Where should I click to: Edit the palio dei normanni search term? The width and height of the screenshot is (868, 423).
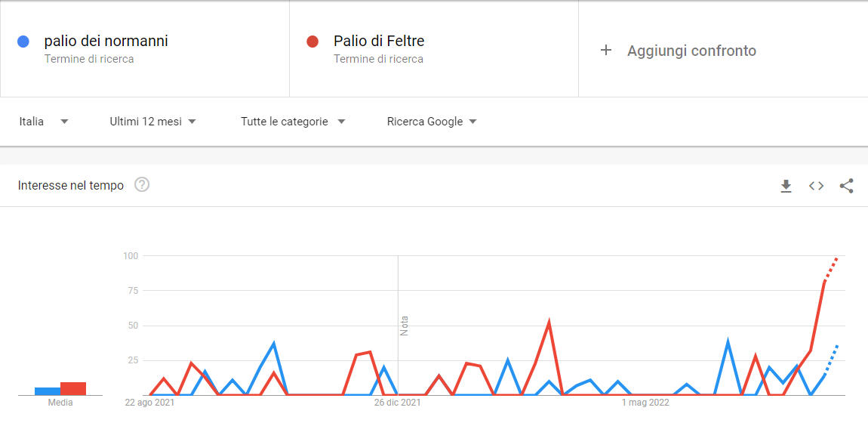106,41
